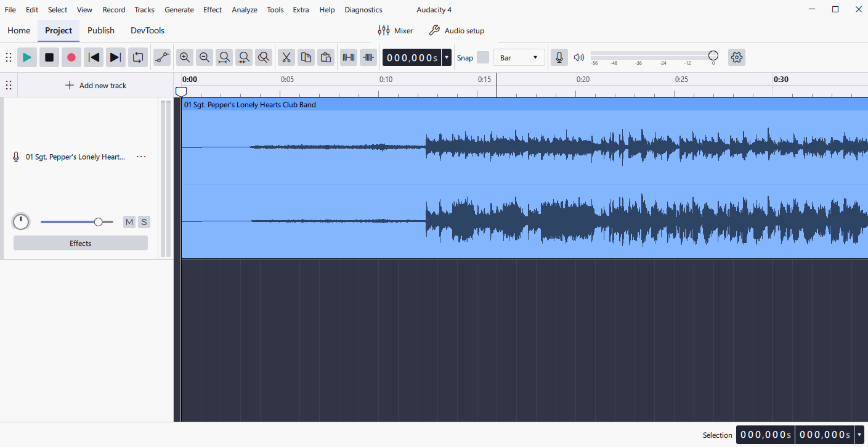Skip to start of the project
The height and width of the screenshot is (447, 868).
point(94,57)
